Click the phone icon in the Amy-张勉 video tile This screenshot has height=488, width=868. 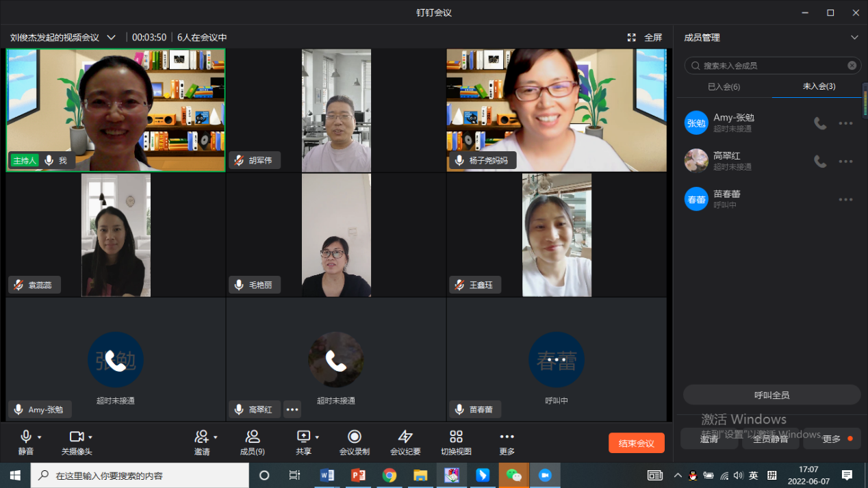(116, 360)
